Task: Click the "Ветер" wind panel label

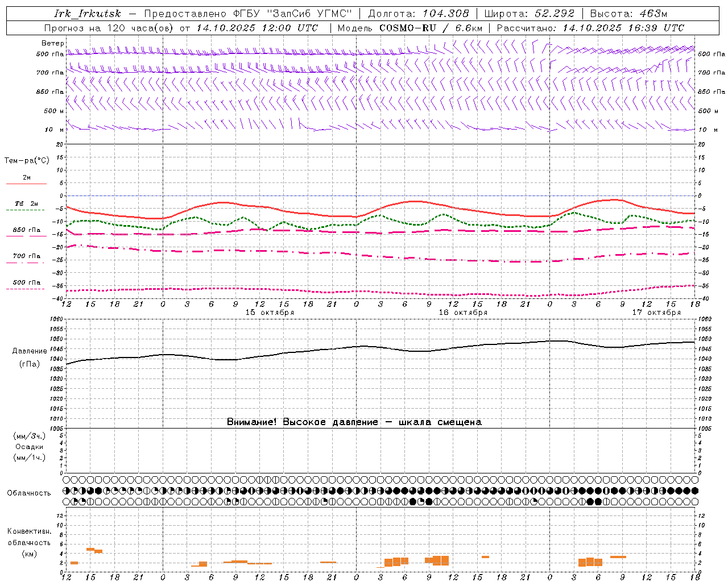Action: click(53, 43)
